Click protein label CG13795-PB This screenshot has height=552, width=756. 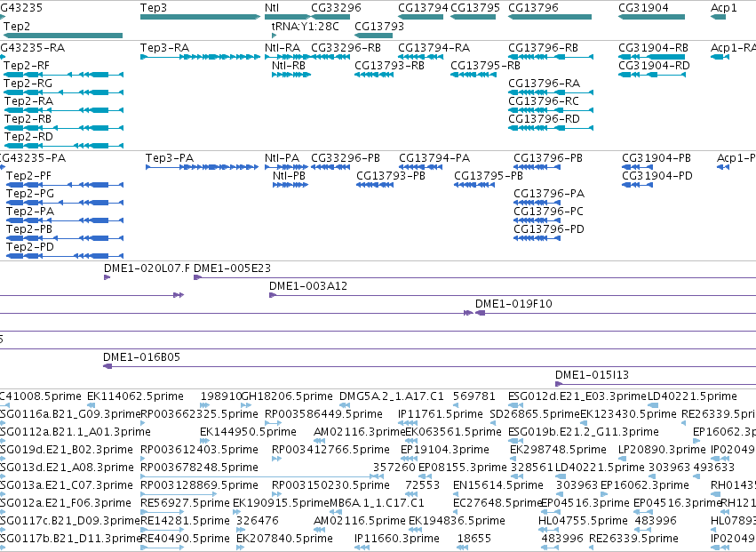tap(489, 176)
